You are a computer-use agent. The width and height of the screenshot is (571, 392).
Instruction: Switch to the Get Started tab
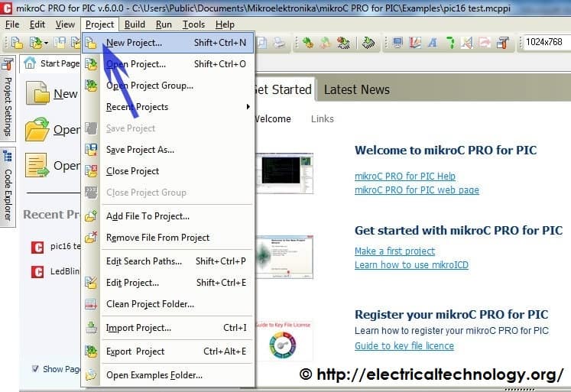pos(284,89)
